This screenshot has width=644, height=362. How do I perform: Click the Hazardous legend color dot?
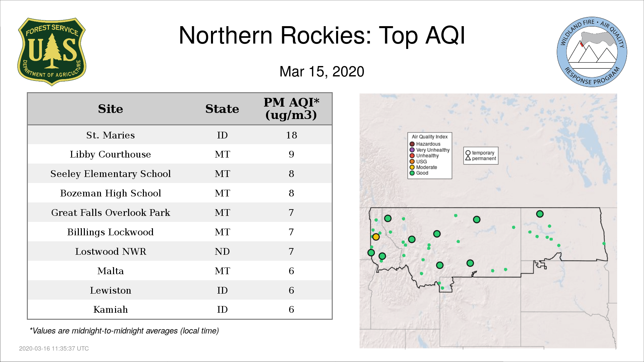[x=412, y=144]
